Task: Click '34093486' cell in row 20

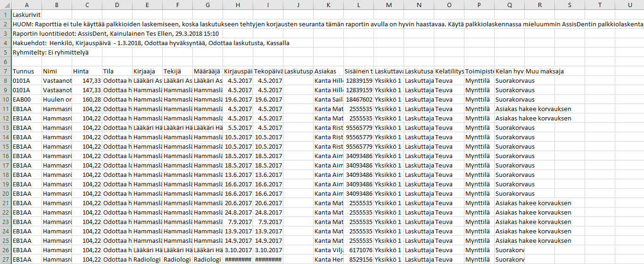Action: (358, 193)
